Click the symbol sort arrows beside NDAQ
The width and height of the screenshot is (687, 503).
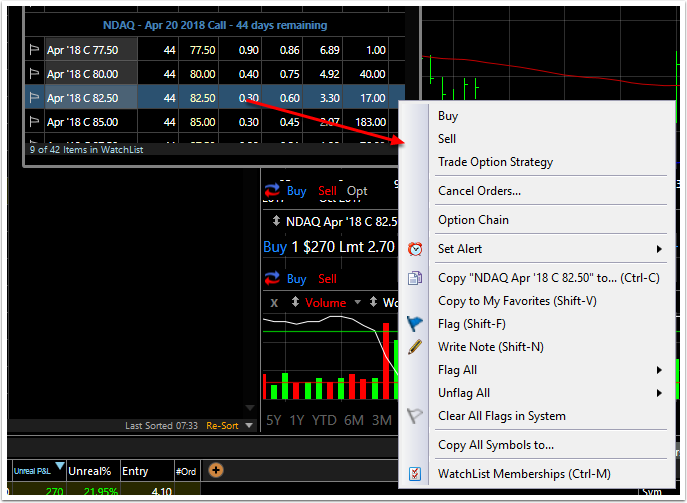pyautogui.click(x=276, y=220)
